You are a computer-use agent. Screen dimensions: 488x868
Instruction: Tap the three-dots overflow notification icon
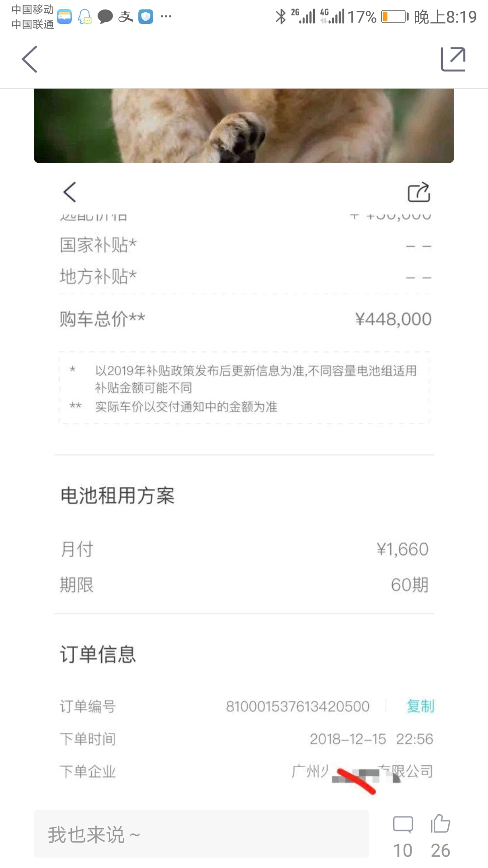[166, 17]
